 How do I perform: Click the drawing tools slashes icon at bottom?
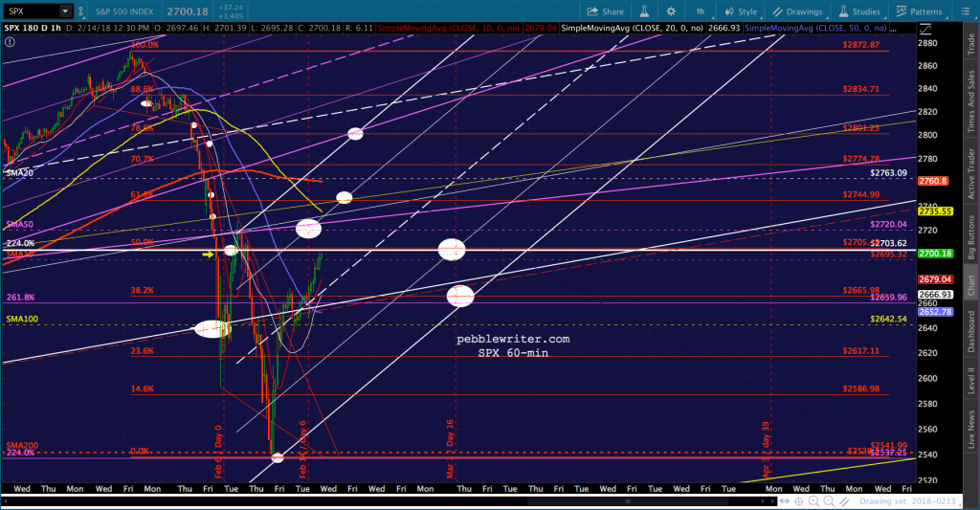[x=844, y=501]
